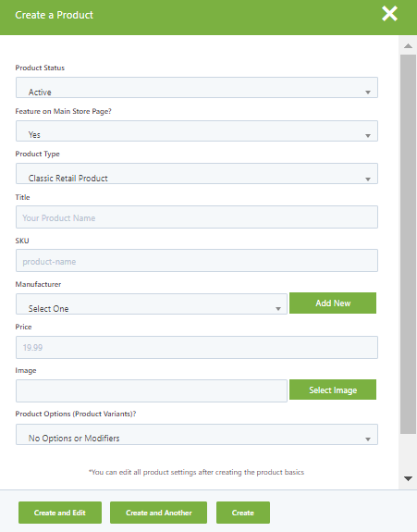Click the Create and Edit button
Viewport: 417px width, 532px height.
click(60, 513)
